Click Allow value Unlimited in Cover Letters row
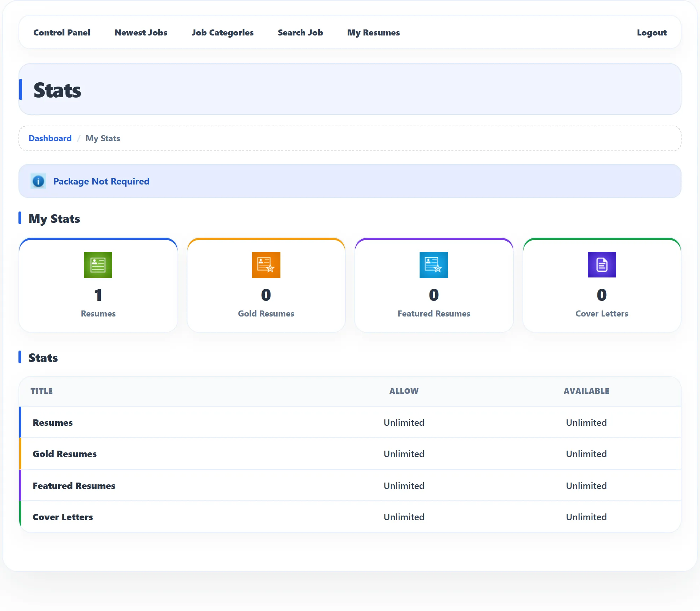700x611 pixels. pos(404,517)
